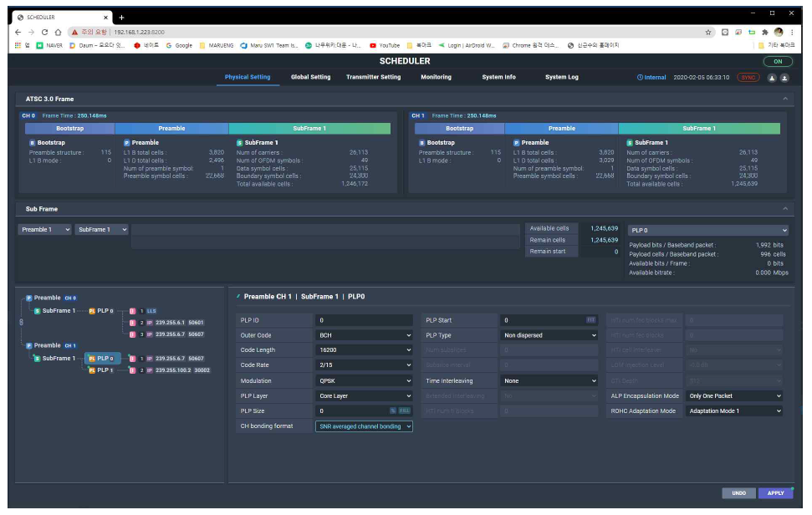812x515 pixels.
Task: Toggle the scheduler ON switch
Action: 778,62
